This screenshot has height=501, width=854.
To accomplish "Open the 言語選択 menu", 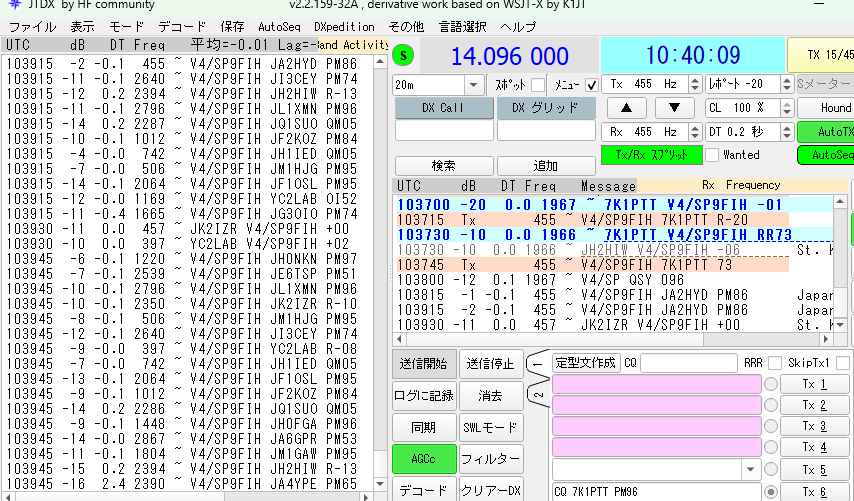I will pyautogui.click(x=462, y=27).
